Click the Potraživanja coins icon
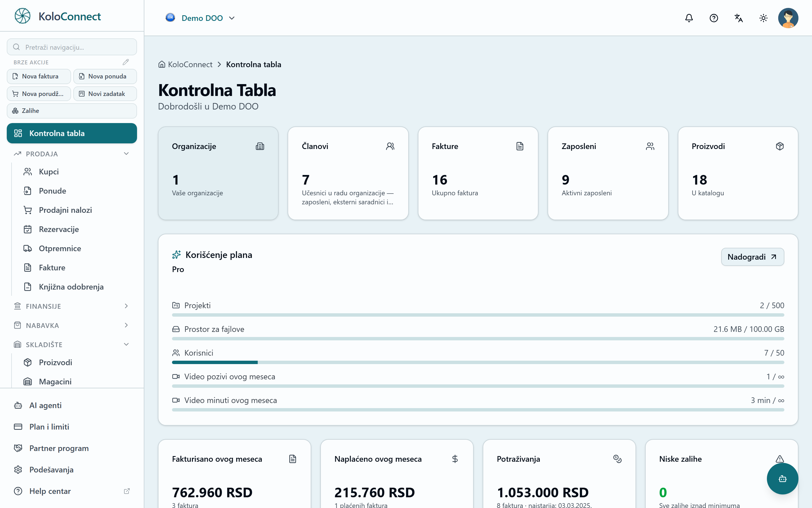The width and height of the screenshot is (812, 508). [x=617, y=459]
